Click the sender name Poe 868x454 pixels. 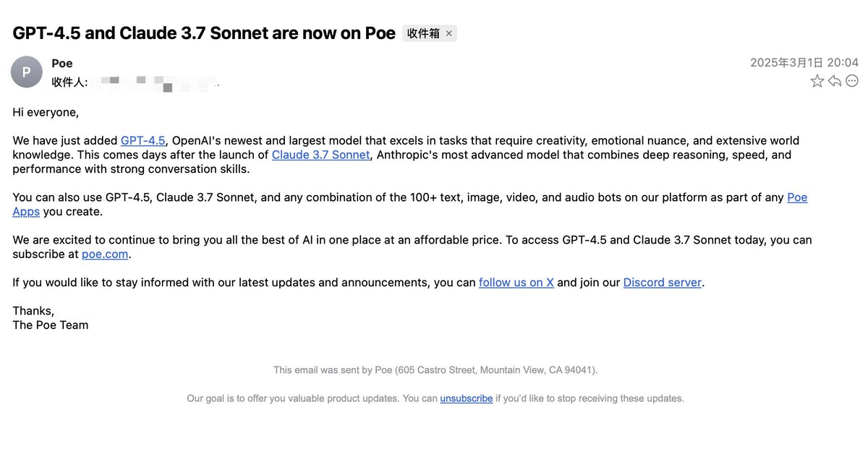coord(62,64)
